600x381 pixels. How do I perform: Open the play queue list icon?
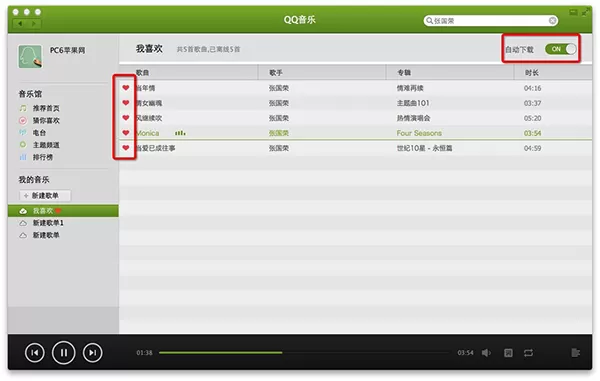coord(576,353)
